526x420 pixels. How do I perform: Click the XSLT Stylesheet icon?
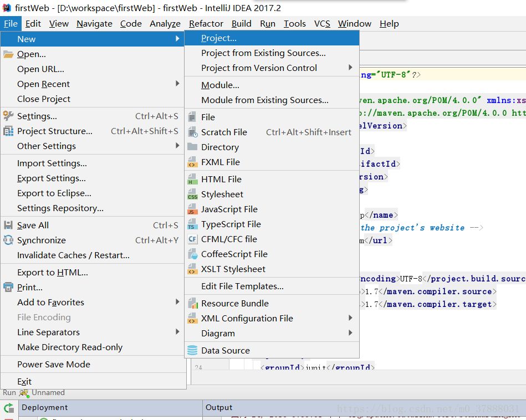point(192,269)
